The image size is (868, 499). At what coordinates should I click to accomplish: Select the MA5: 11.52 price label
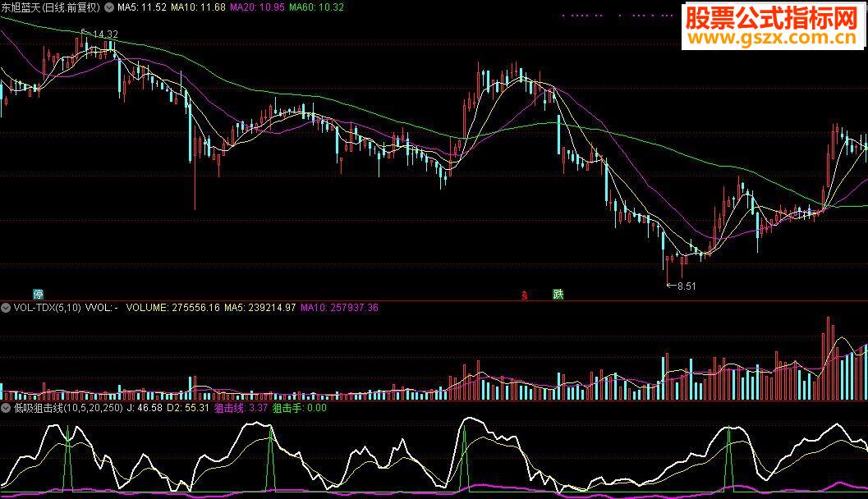[x=142, y=7]
